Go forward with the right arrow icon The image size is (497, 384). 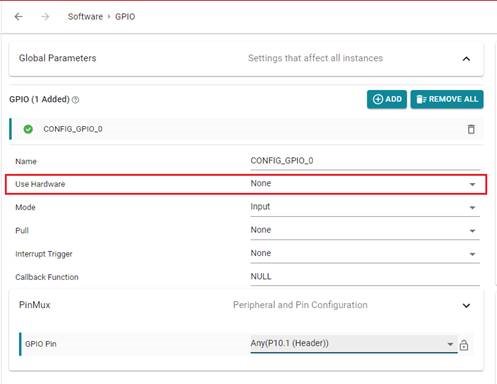(x=45, y=16)
